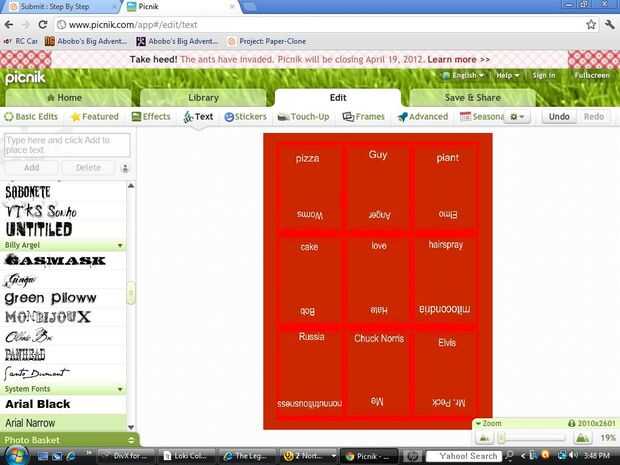Click the Undo button
The height and width of the screenshot is (465, 620).
[x=559, y=117]
